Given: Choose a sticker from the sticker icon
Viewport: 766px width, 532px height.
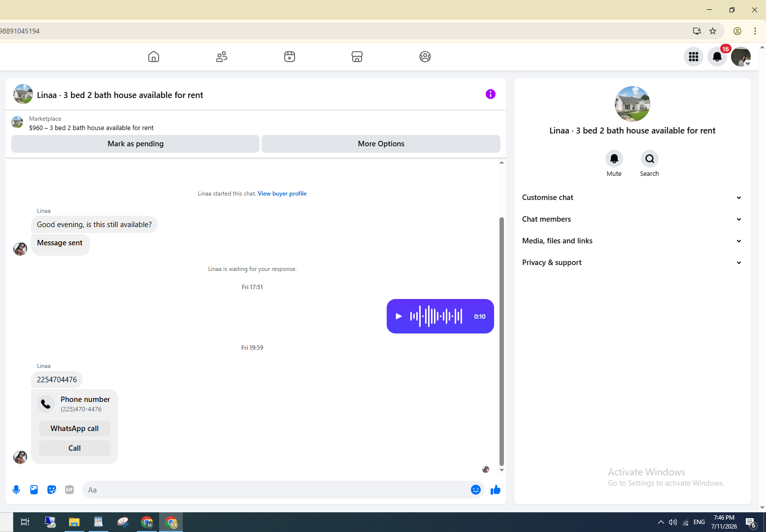Looking at the screenshot, I should 52,490.
